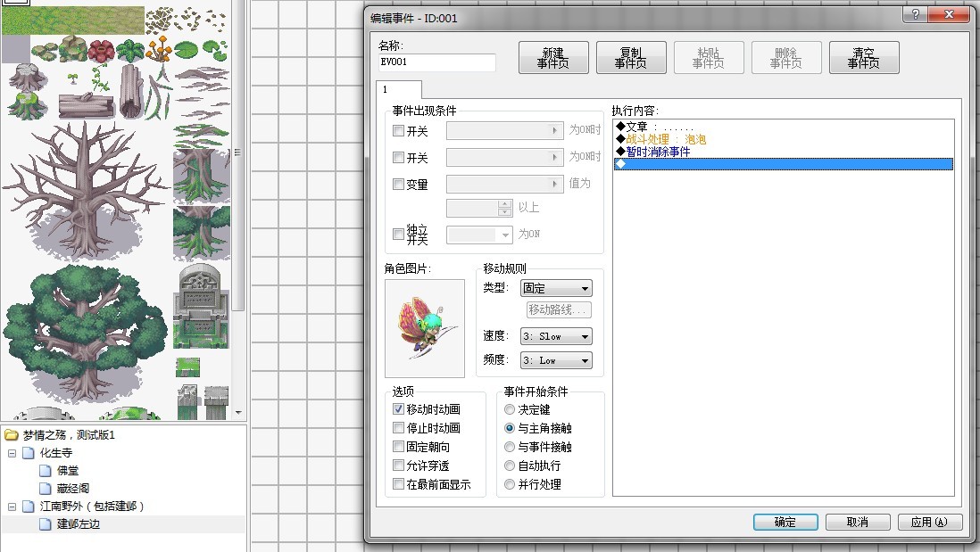Enable the 独立开关 condition checkbox
980x552 pixels.
tap(398, 234)
